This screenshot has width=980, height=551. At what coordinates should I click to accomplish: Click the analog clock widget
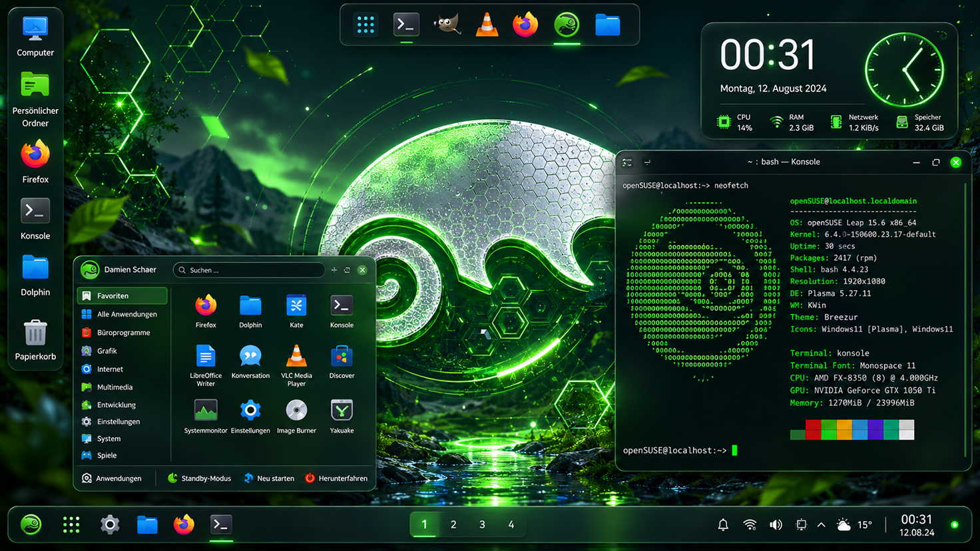[904, 70]
